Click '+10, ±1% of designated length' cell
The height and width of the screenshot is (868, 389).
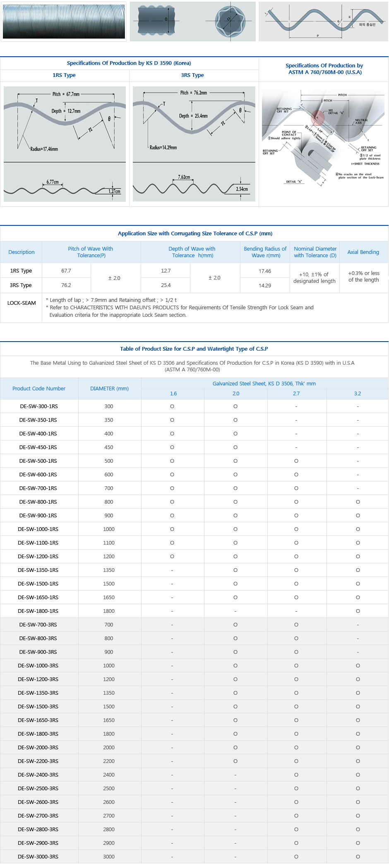[x=315, y=278]
